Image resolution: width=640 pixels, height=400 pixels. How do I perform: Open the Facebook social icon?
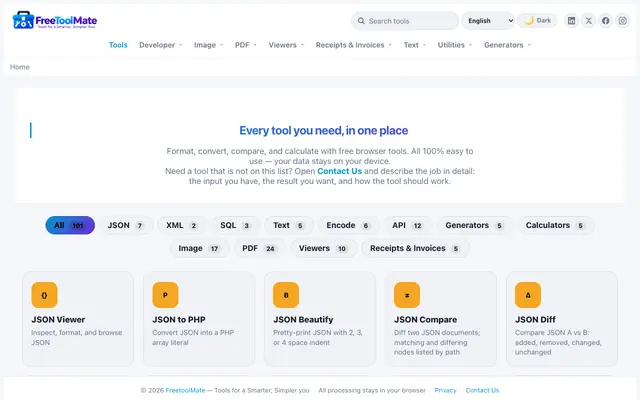pos(606,21)
